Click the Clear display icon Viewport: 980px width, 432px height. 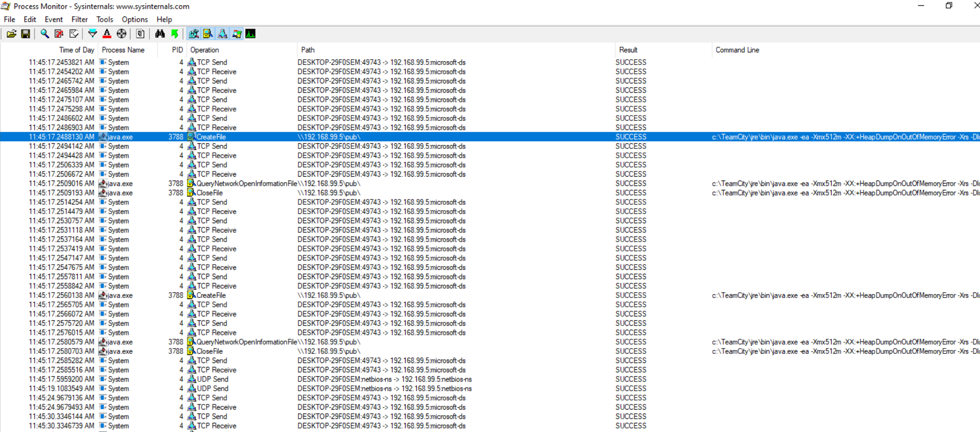pos(74,33)
